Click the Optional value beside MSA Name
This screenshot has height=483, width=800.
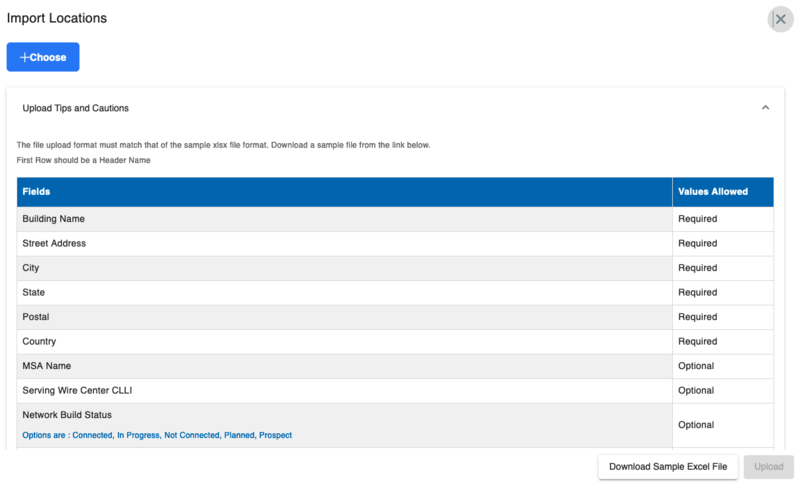click(x=696, y=366)
